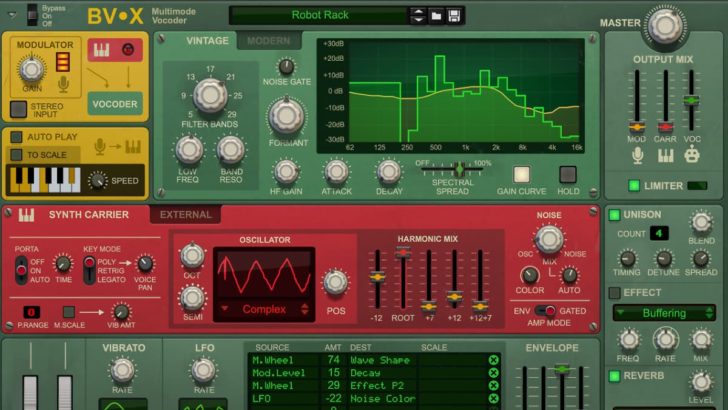The height and width of the screenshot is (410, 728).
Task: Enable the Stereo Input checkbox
Action: [18, 109]
